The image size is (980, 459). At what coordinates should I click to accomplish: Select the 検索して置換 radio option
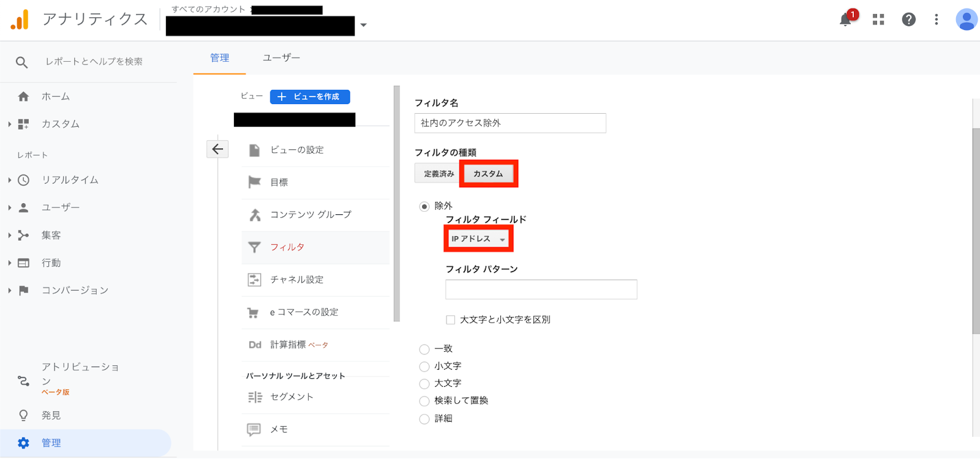424,401
